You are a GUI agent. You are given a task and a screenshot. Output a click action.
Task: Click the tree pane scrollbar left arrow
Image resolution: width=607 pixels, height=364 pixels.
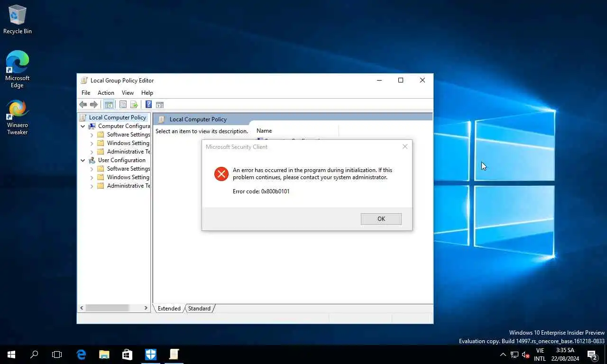pos(82,308)
